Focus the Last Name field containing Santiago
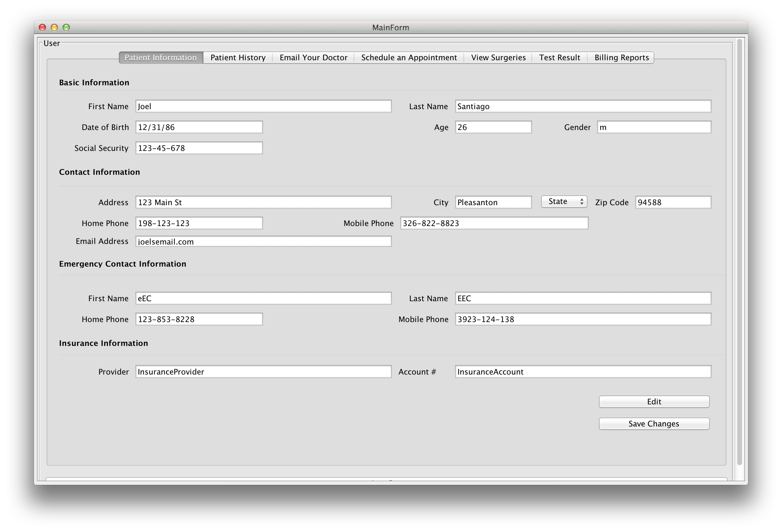The height and width of the screenshot is (532, 782). pyautogui.click(x=583, y=106)
